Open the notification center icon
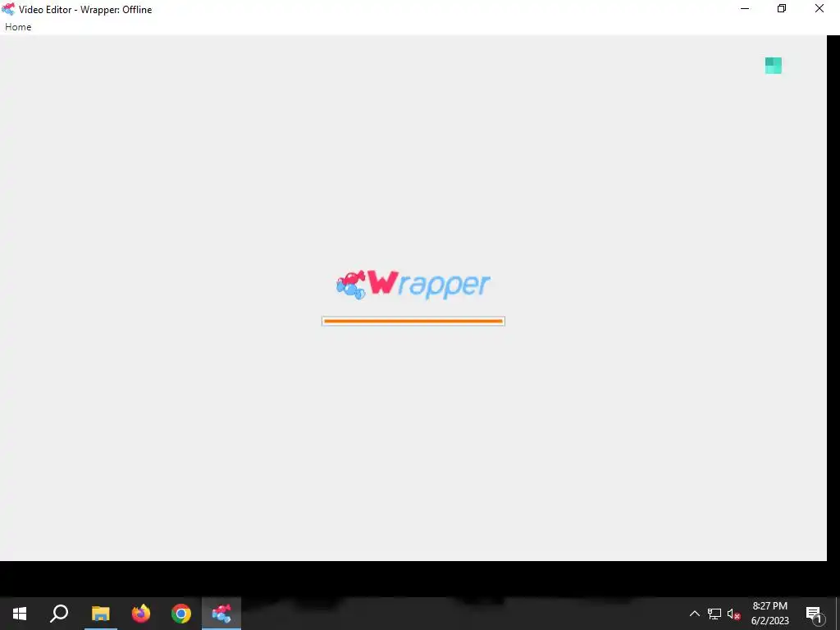 point(815,614)
